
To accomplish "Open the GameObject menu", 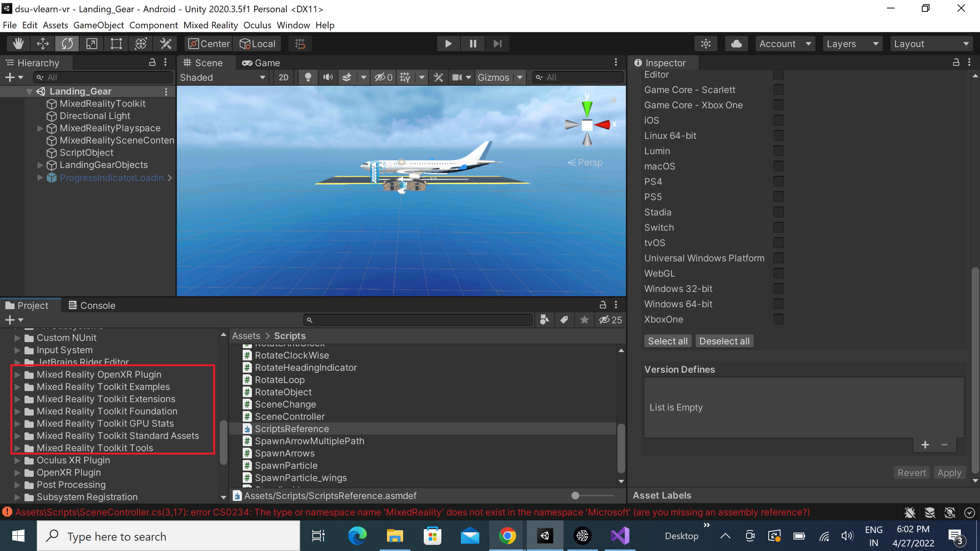I will 98,25.
